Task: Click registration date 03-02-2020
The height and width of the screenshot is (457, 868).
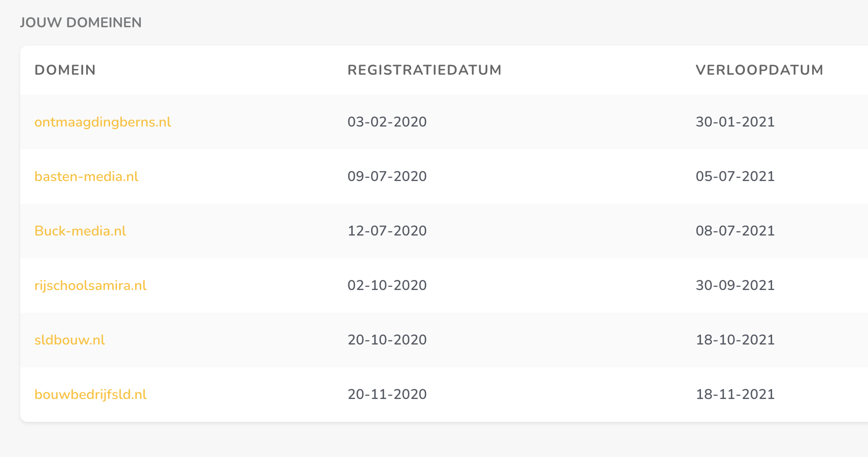Action: (x=387, y=122)
